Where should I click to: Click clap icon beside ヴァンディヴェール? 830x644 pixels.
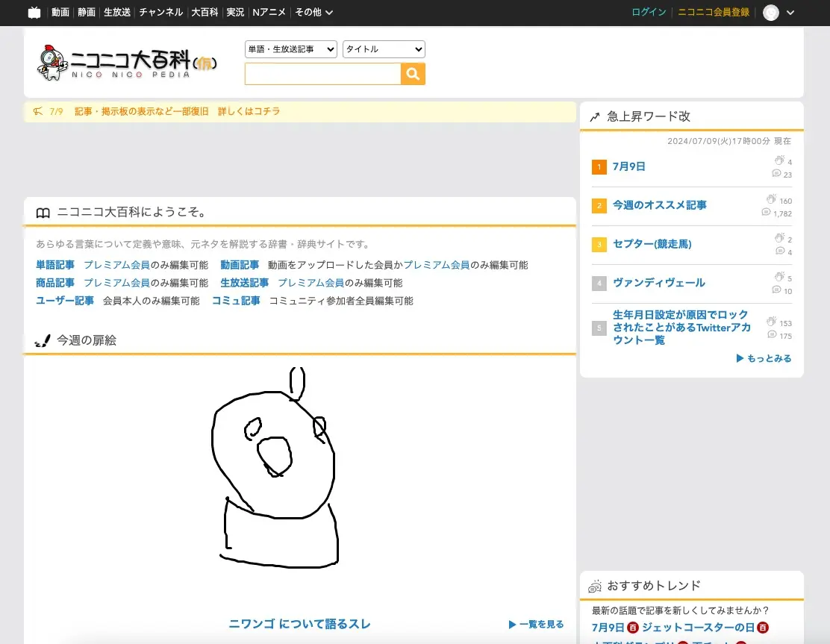click(x=779, y=277)
